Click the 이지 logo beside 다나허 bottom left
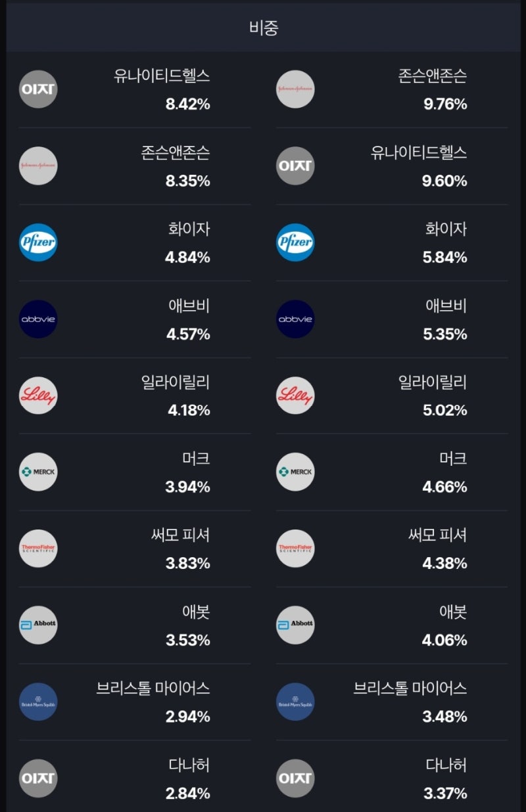This screenshot has height=812, width=526. [x=37, y=778]
